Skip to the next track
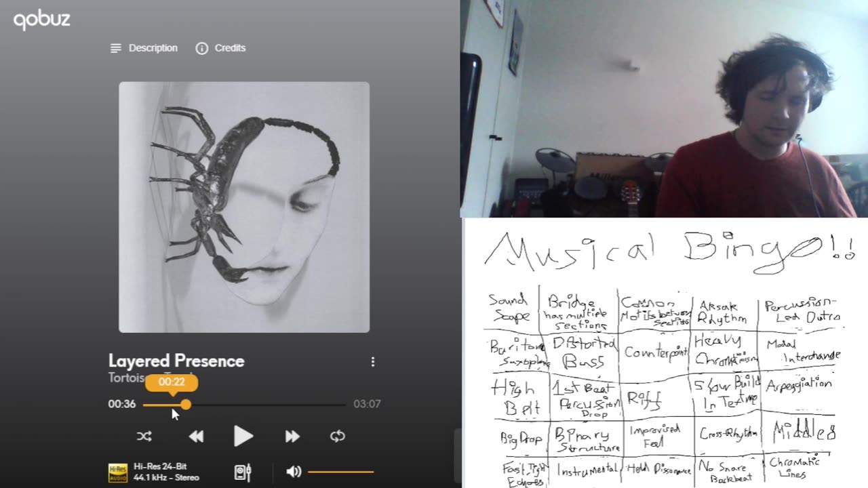This screenshot has width=868, height=488. [292, 436]
